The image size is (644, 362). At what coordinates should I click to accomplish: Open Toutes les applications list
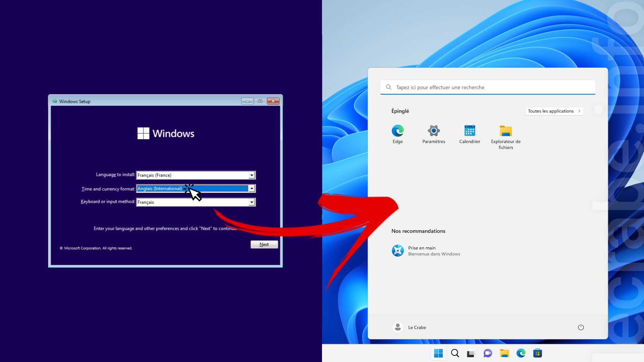[x=554, y=111]
